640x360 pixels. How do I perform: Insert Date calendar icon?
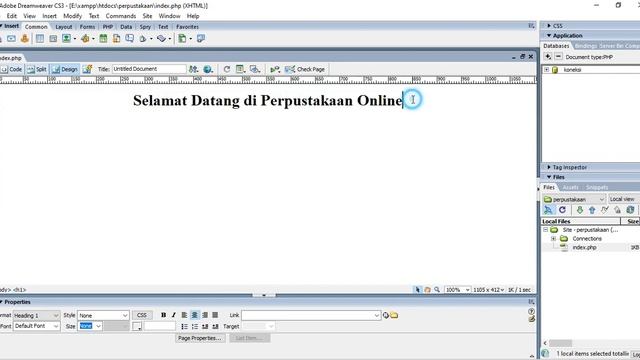(x=103, y=39)
